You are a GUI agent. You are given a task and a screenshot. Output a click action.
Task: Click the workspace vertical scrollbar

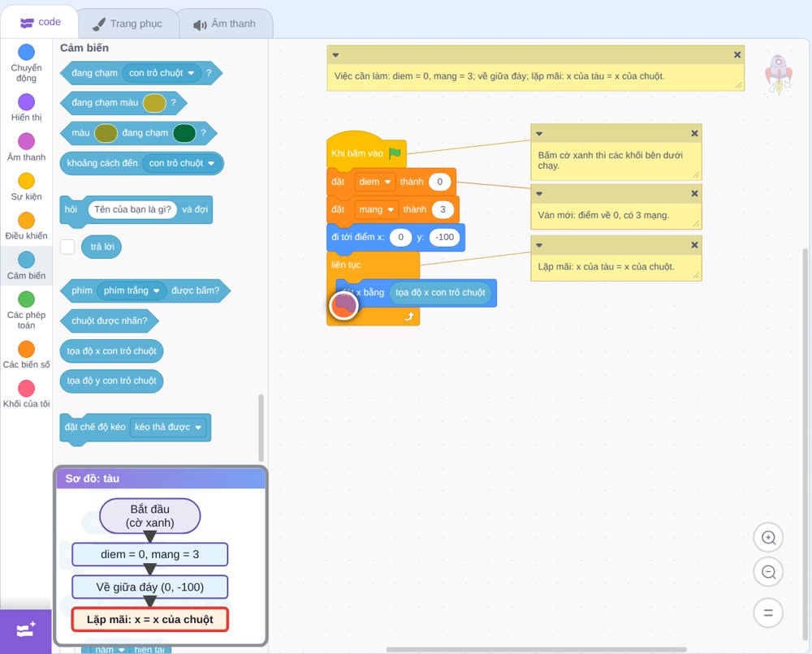point(805,445)
